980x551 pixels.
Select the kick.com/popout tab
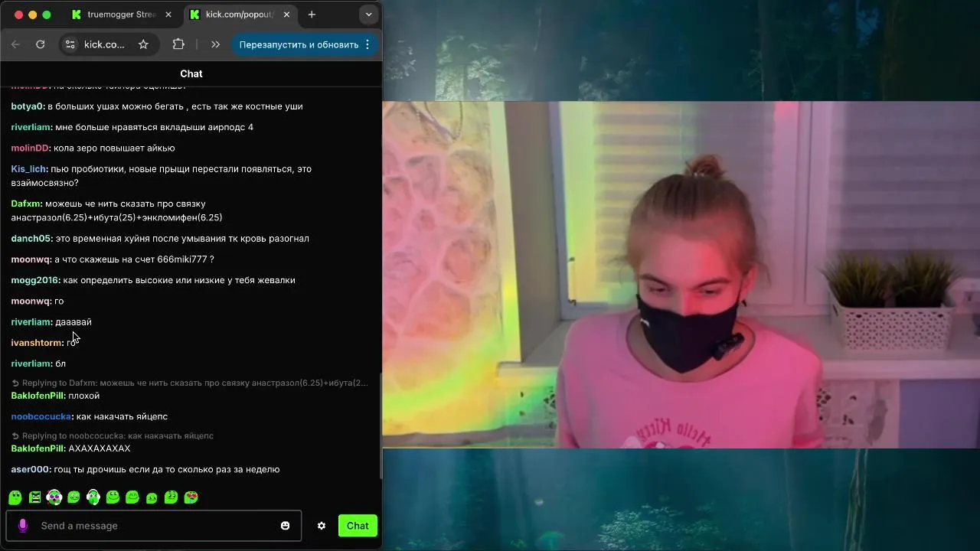(241, 15)
